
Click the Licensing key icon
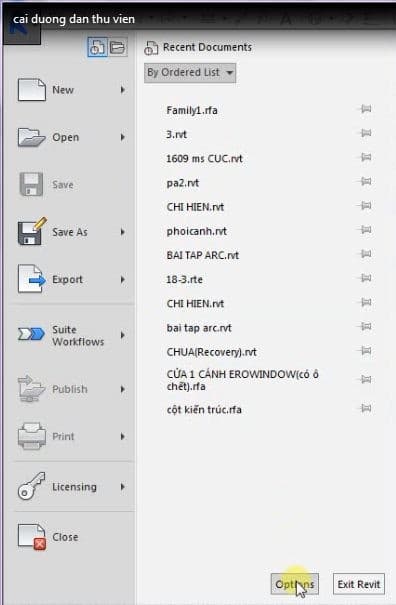[x=32, y=486]
